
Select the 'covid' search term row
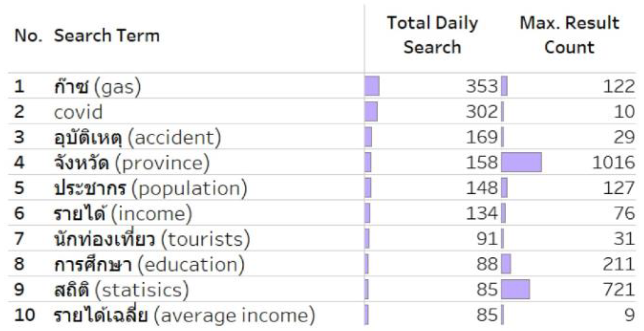coord(78,112)
